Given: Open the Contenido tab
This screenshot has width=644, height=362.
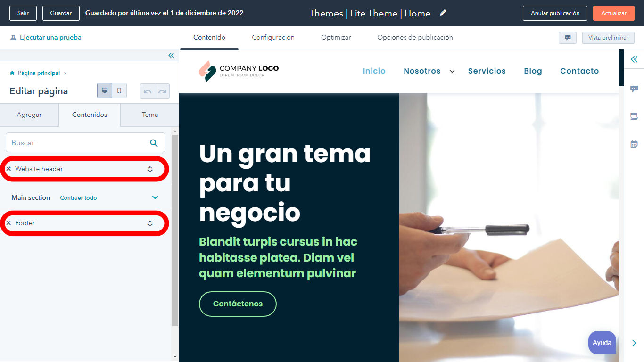Looking at the screenshot, I should point(209,38).
